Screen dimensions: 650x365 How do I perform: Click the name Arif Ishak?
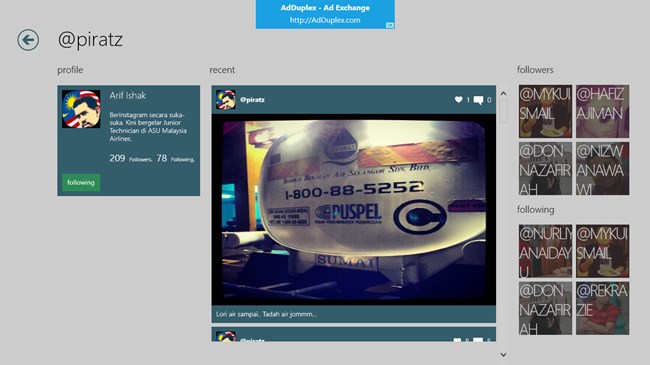pos(128,95)
